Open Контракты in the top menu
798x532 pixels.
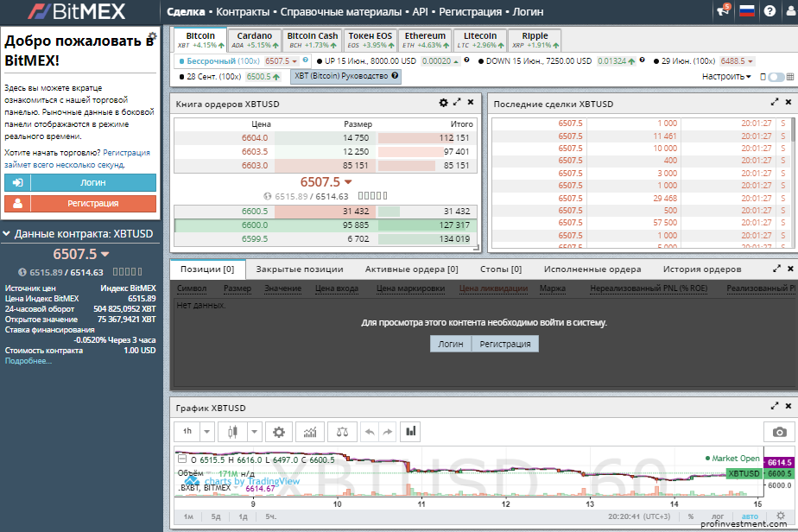(x=243, y=12)
